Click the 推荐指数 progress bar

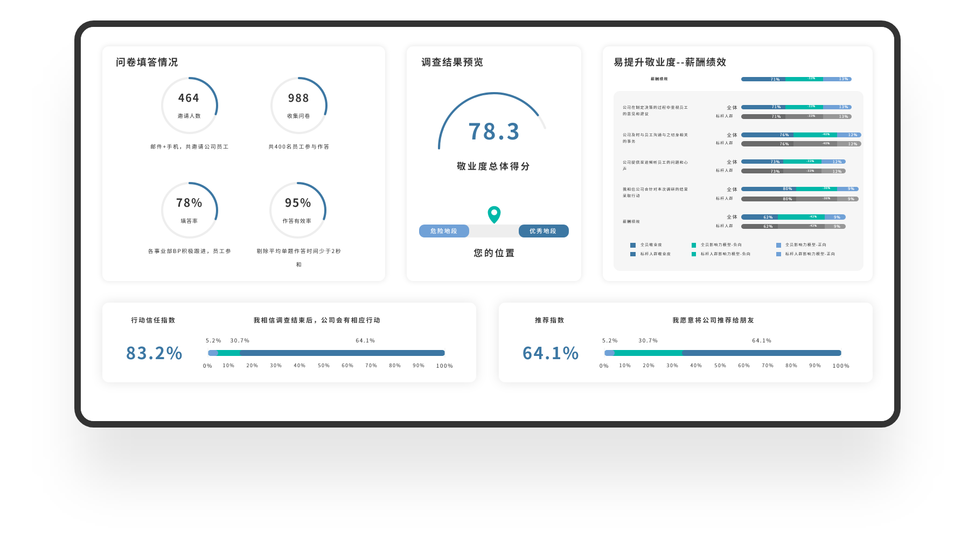click(723, 353)
